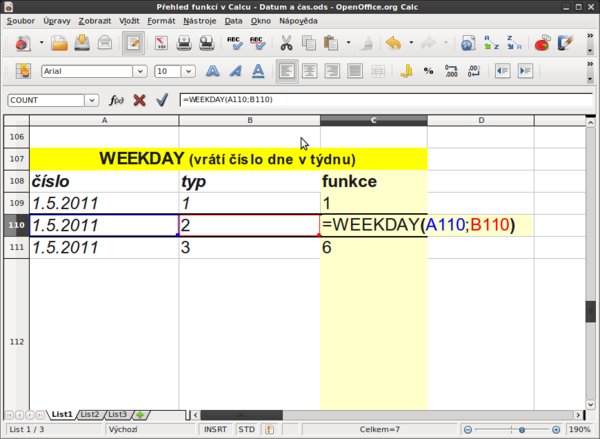The image size is (600, 439).
Task: Open a file with the folder icon
Action: tap(59, 43)
